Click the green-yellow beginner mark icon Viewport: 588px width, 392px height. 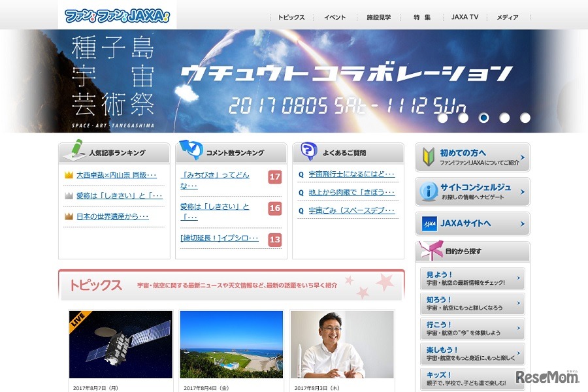pos(428,157)
